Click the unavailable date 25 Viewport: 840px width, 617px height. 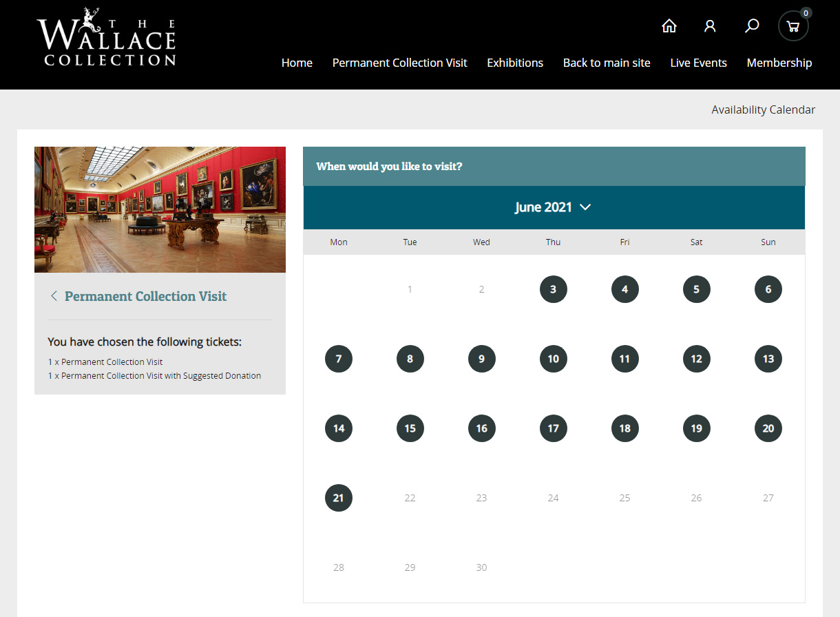pos(625,498)
